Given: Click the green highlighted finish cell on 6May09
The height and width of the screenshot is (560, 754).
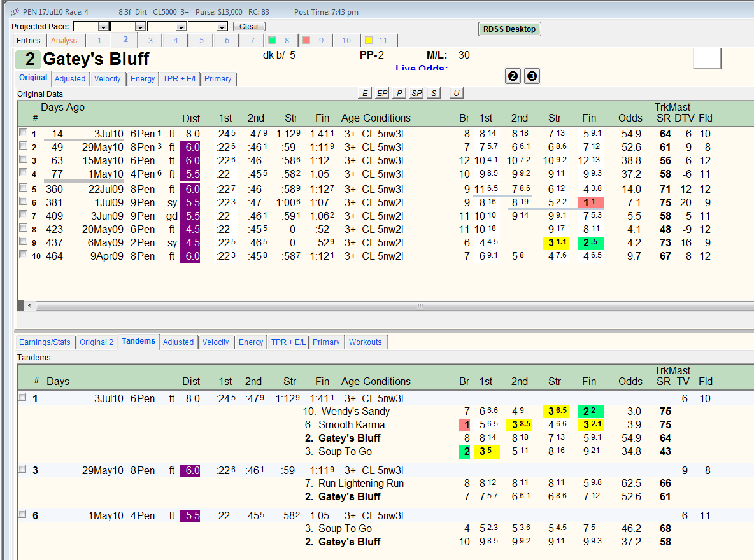Looking at the screenshot, I should (590, 242).
